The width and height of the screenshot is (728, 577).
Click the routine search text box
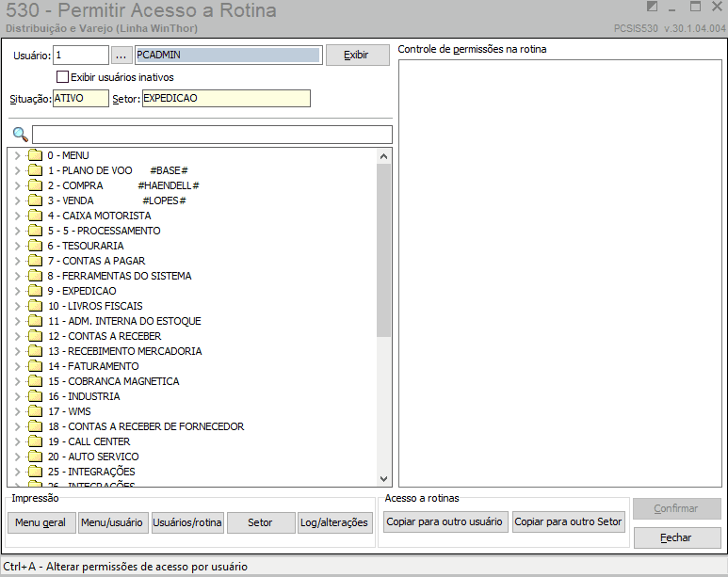(212, 135)
